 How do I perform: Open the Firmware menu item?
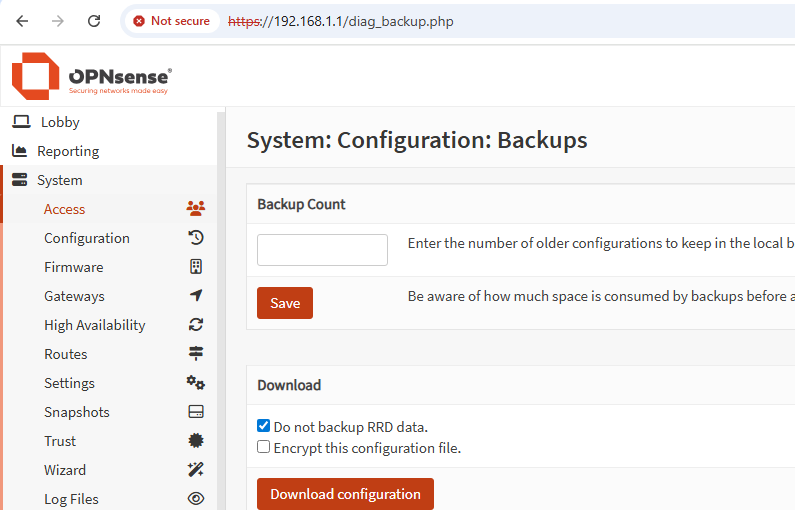click(x=74, y=267)
